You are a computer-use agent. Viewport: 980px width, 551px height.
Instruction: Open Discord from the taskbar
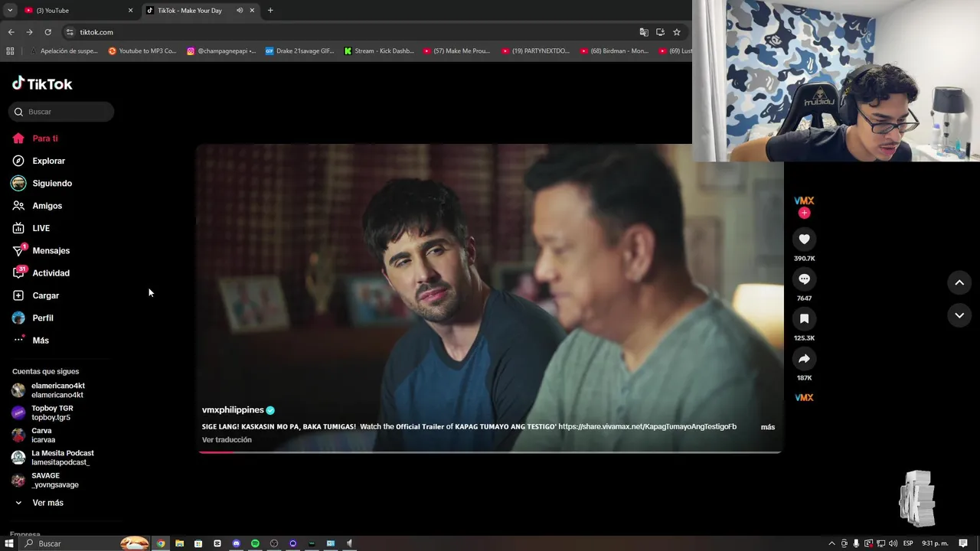pos(236,543)
